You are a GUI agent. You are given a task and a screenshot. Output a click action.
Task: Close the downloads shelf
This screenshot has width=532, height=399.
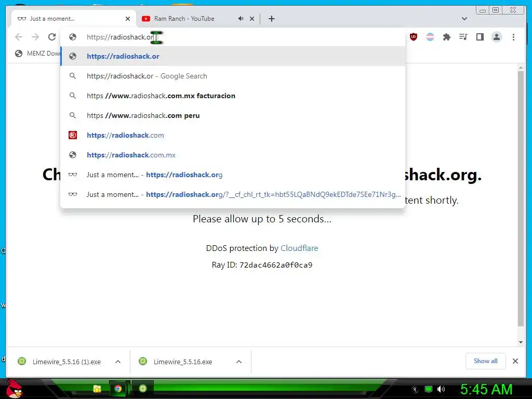(515, 361)
